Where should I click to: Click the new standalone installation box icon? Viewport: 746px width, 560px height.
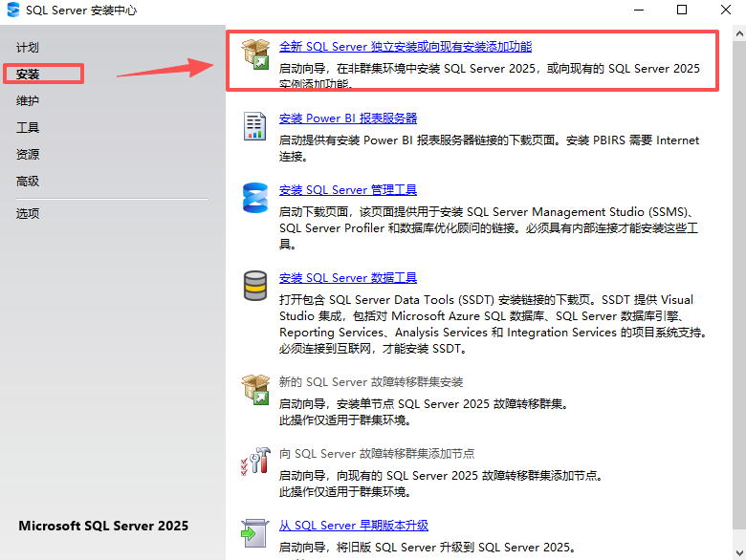tap(255, 54)
